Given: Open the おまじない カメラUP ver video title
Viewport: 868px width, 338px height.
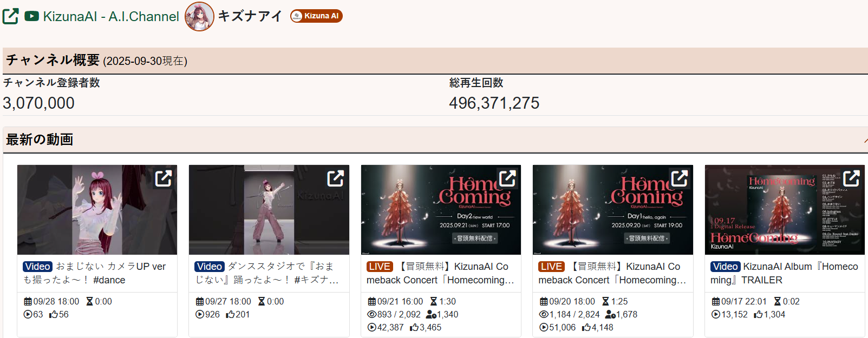Looking at the screenshot, I should [94, 273].
